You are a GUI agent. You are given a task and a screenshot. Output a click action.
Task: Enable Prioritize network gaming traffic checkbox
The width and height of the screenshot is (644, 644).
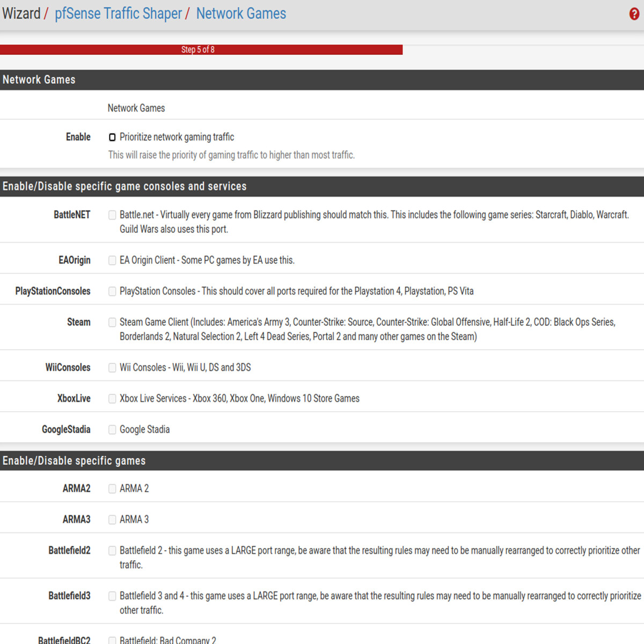pos(112,137)
